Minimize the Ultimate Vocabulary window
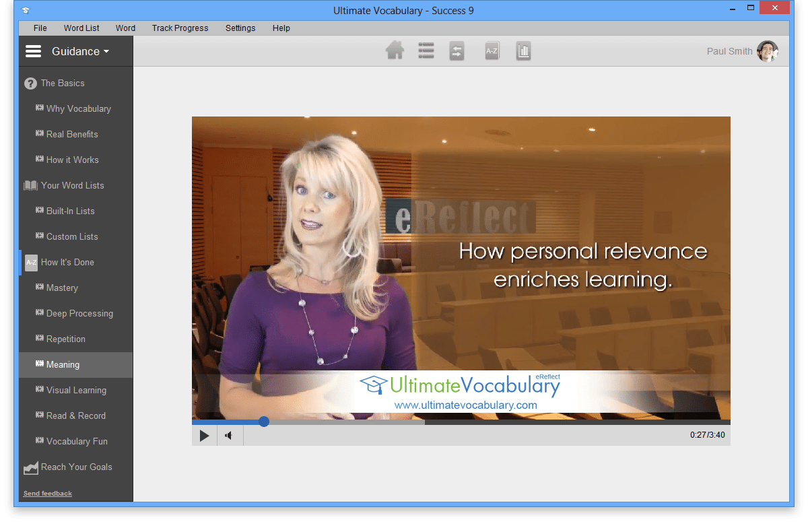Image resolution: width=808 pixels, height=532 pixels. click(733, 9)
